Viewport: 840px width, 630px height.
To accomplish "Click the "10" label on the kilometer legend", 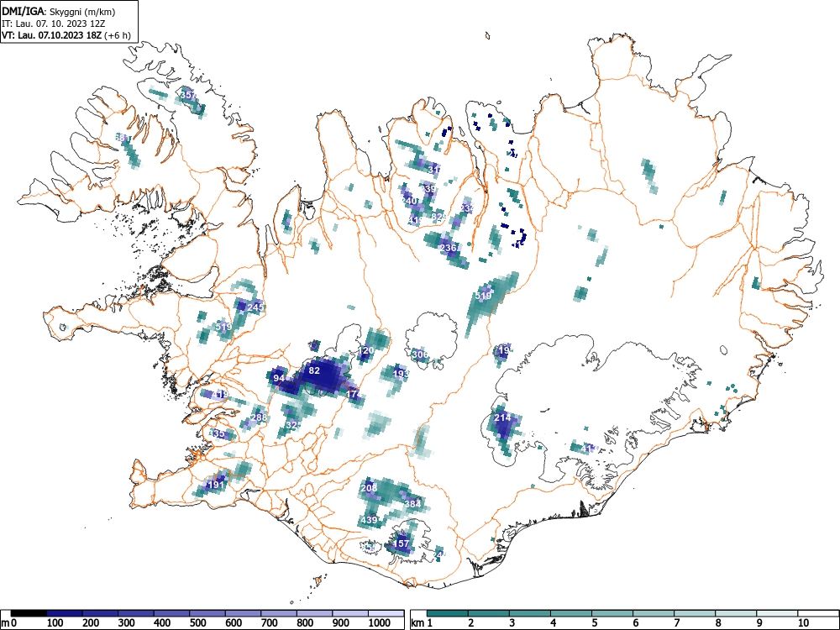I will 803,623.
